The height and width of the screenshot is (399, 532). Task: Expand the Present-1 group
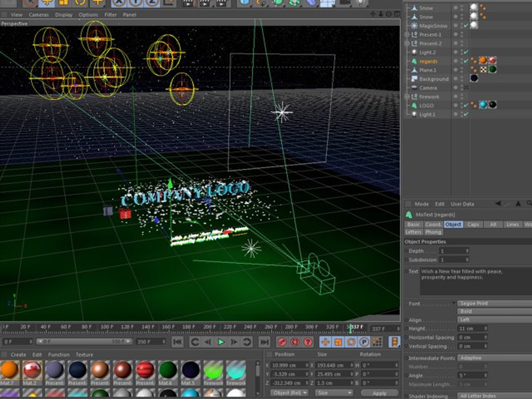click(x=407, y=35)
